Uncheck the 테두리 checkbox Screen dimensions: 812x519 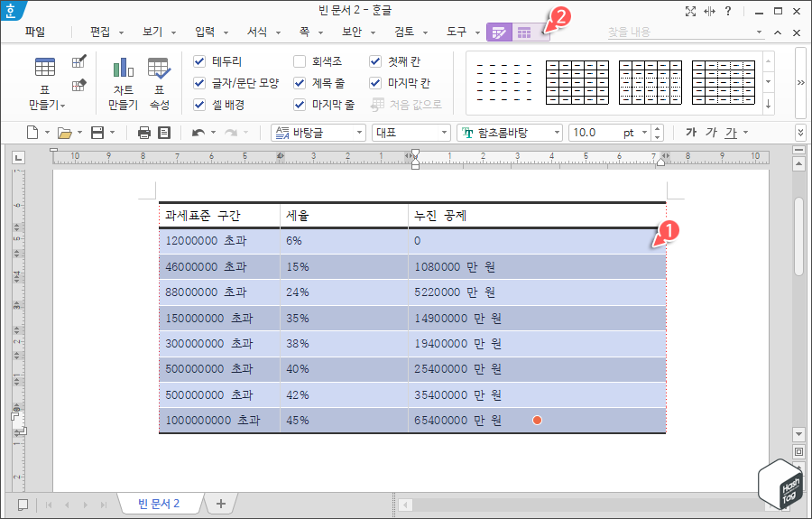pos(199,61)
